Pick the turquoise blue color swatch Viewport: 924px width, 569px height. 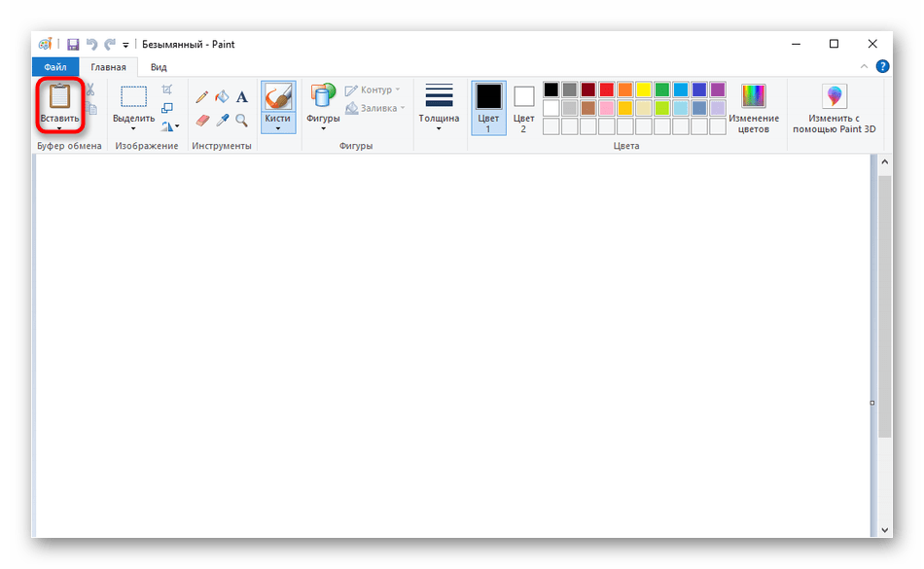pos(681,89)
